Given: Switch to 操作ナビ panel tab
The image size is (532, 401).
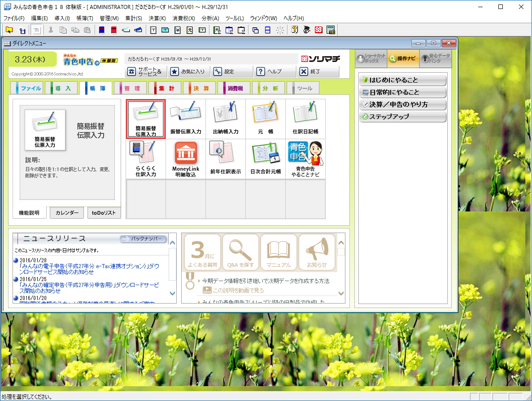Looking at the screenshot, I should (x=403, y=58).
